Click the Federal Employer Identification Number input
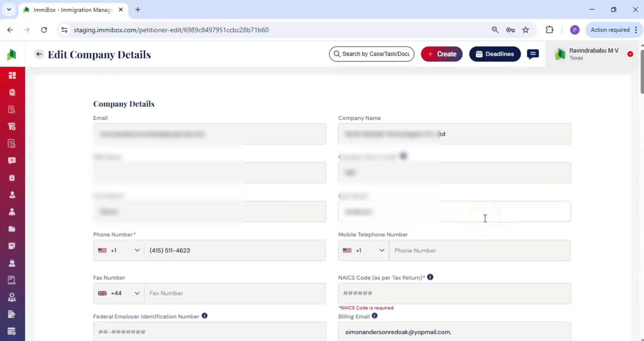Image resolution: width=644 pixels, height=341 pixels. (x=210, y=332)
